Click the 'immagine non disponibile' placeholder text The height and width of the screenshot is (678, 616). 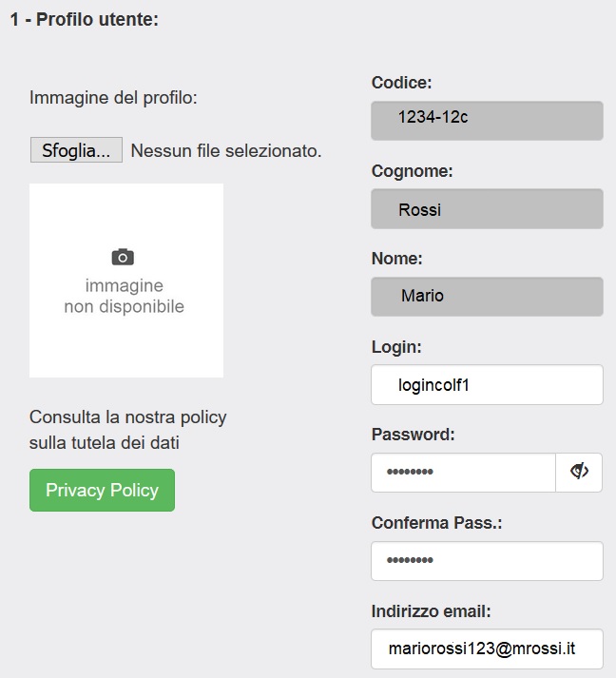pyautogui.click(x=125, y=297)
